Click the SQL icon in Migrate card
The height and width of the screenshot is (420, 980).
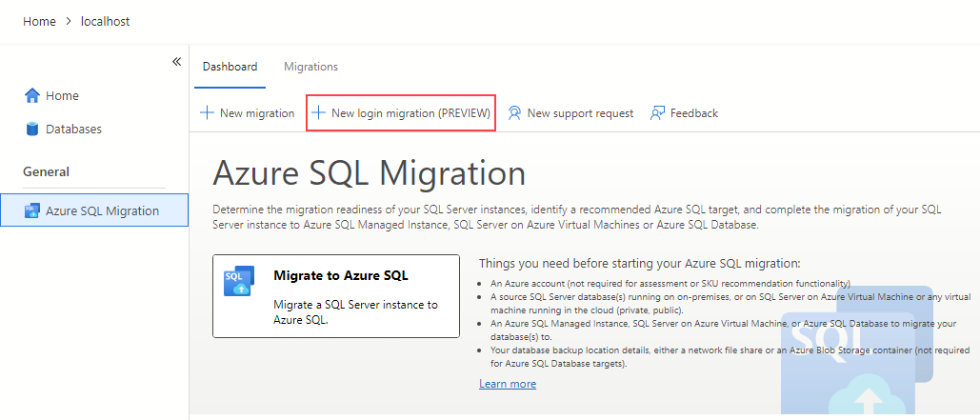click(239, 281)
